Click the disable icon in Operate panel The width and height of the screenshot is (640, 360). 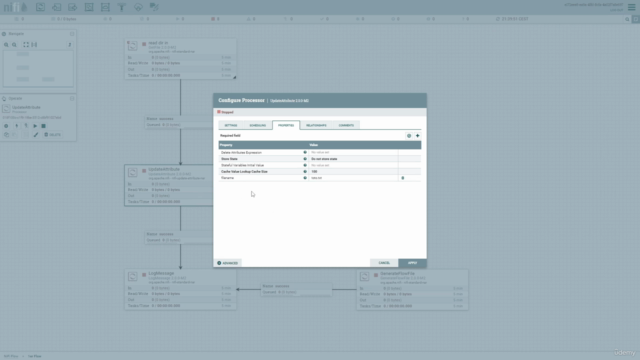[26, 126]
